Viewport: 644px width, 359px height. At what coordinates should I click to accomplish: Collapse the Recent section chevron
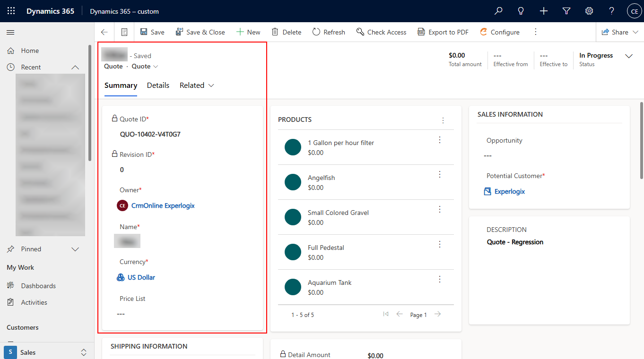coord(75,68)
